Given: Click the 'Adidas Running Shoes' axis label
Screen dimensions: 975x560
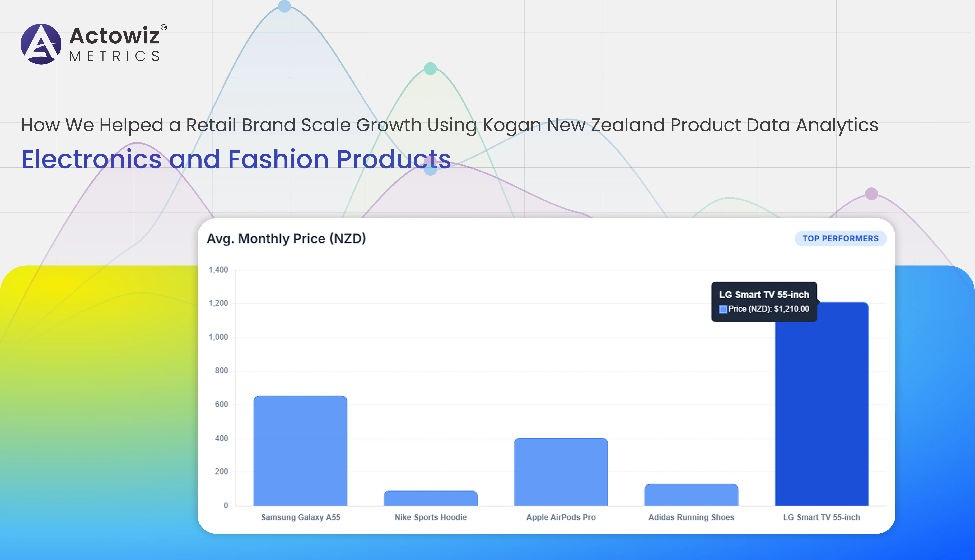Looking at the screenshot, I should click(691, 517).
